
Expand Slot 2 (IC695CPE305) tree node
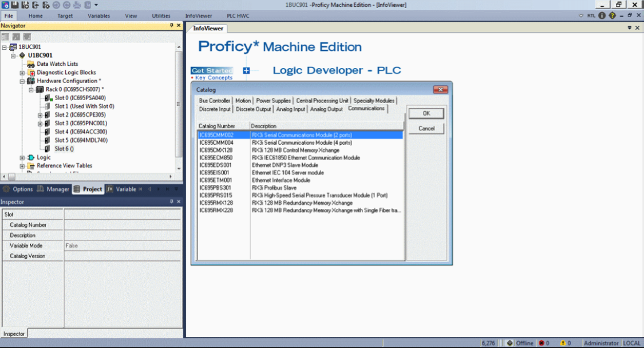[40, 115]
